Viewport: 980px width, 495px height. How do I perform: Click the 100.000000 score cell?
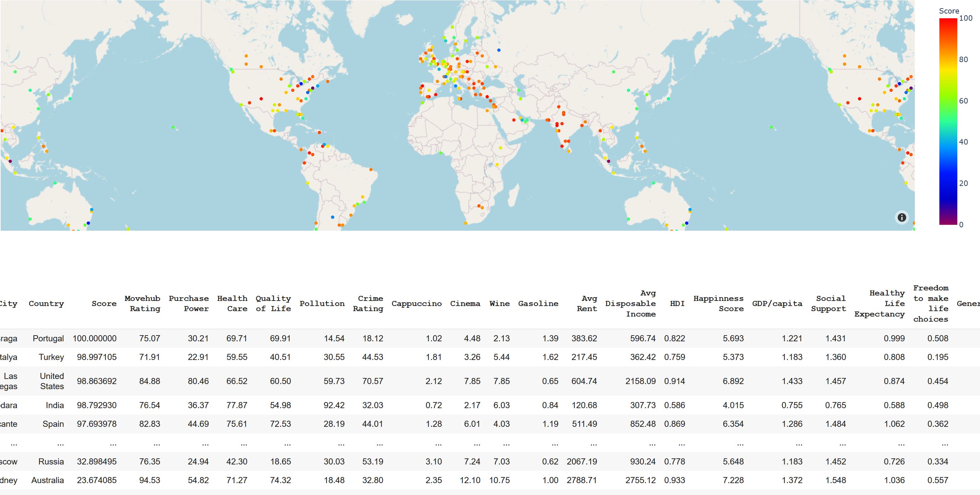[94, 338]
